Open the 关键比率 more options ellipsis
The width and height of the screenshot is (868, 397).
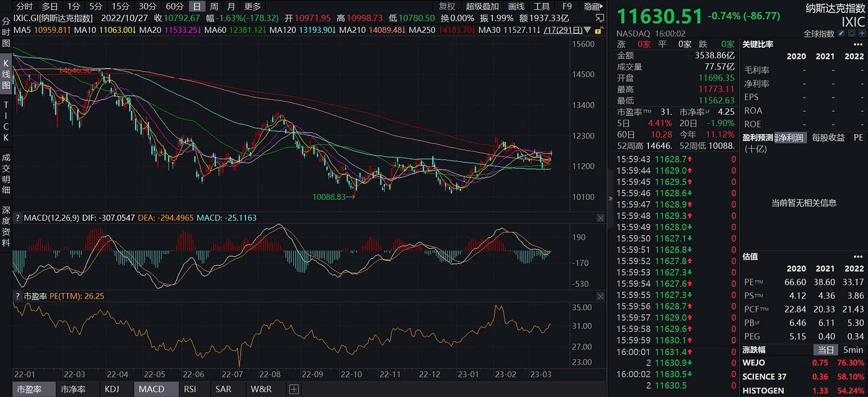859,44
